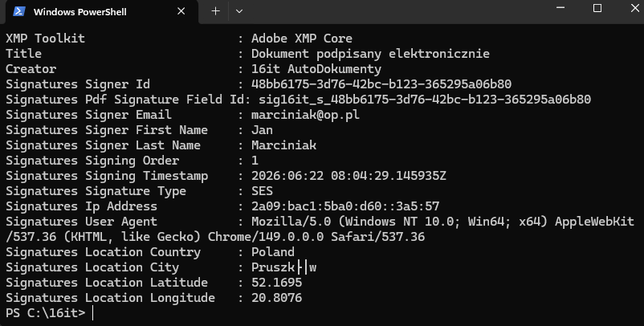Click the Location City value starting 'Pruszk'
Viewport: 644px width, 326px height.
(x=283, y=267)
